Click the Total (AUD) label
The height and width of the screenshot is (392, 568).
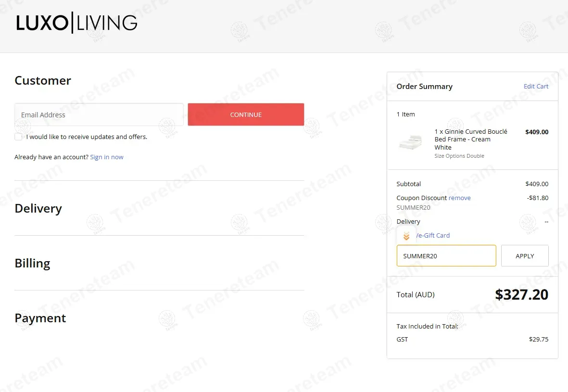[x=416, y=294]
